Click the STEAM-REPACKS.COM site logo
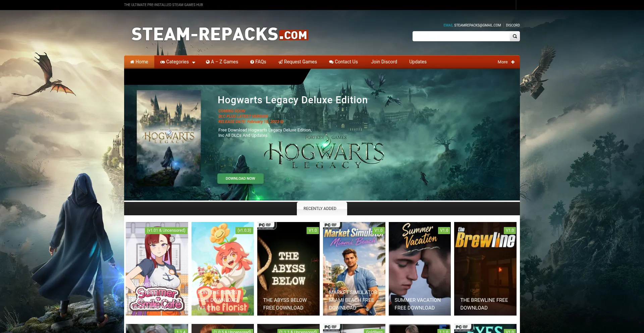The height and width of the screenshot is (333, 644). pyautogui.click(x=220, y=34)
